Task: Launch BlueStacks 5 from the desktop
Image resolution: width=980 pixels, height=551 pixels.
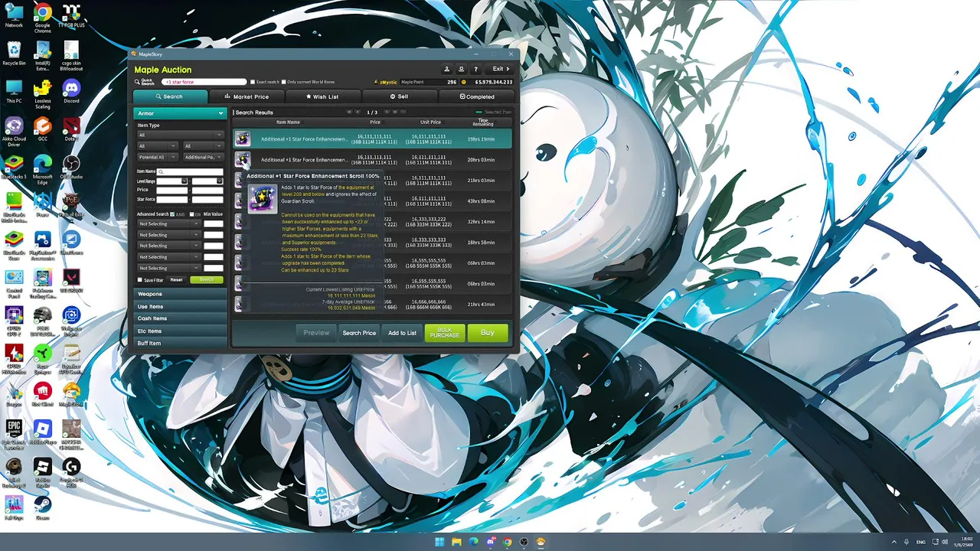Action: pyautogui.click(x=14, y=166)
